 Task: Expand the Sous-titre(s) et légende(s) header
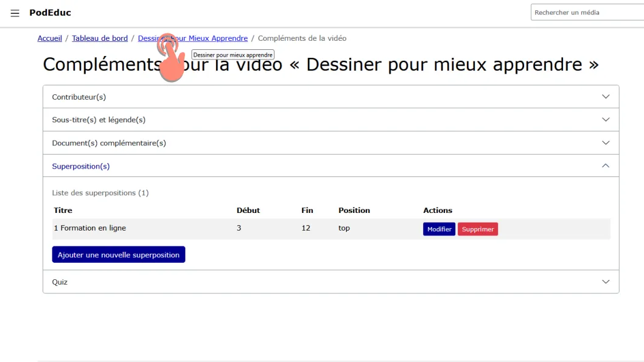coord(331,120)
